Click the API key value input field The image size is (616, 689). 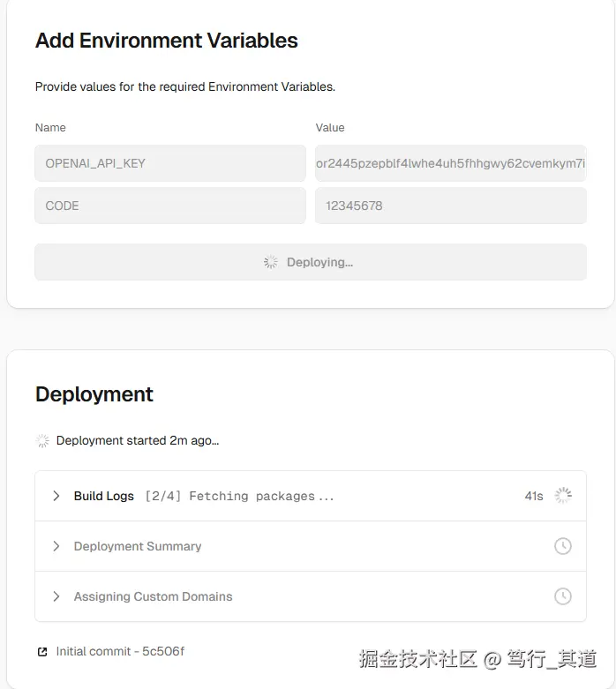(450, 163)
